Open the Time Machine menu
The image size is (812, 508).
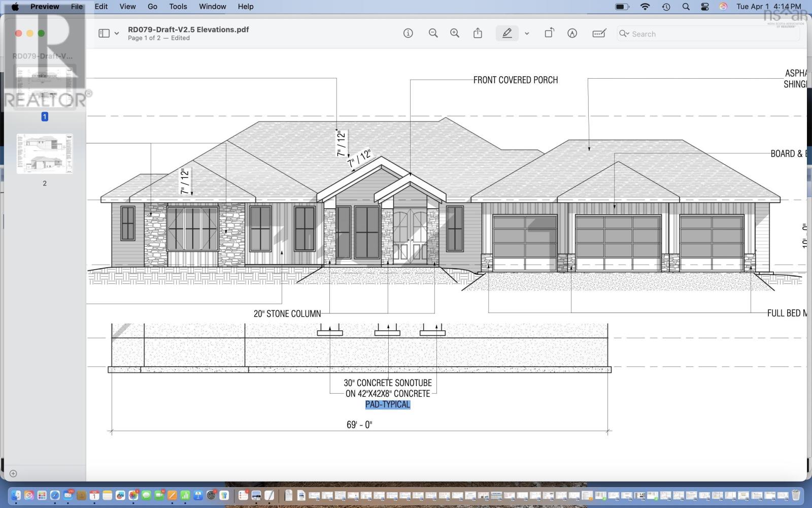(666, 7)
